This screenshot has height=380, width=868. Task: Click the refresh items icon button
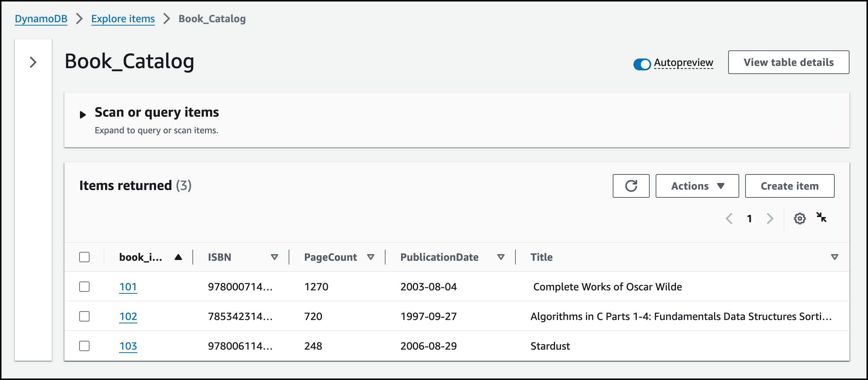pyautogui.click(x=631, y=186)
